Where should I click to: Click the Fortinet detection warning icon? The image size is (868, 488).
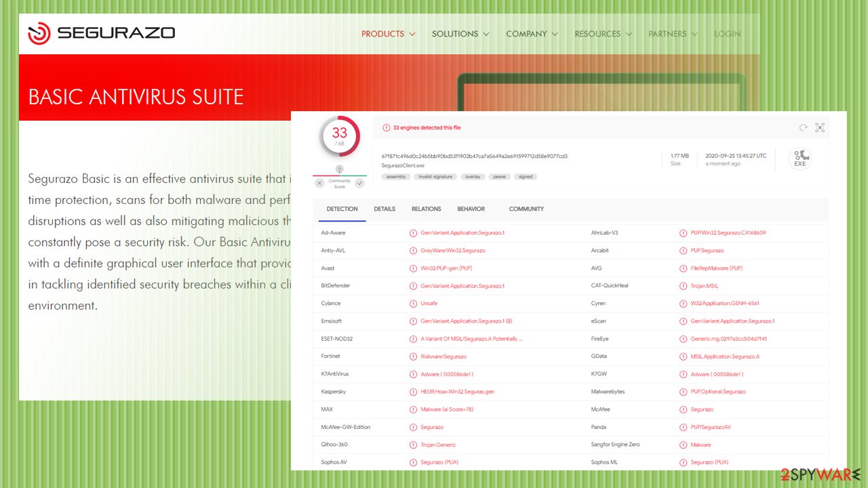tap(413, 356)
